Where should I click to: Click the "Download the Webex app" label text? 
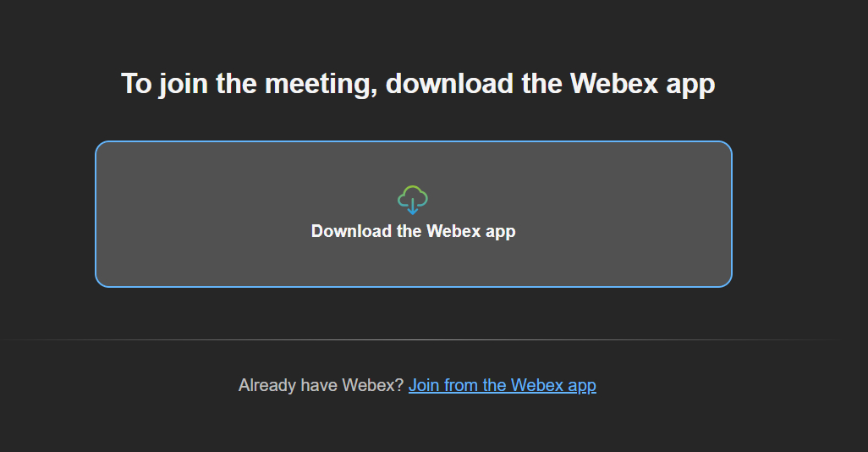pos(413,231)
